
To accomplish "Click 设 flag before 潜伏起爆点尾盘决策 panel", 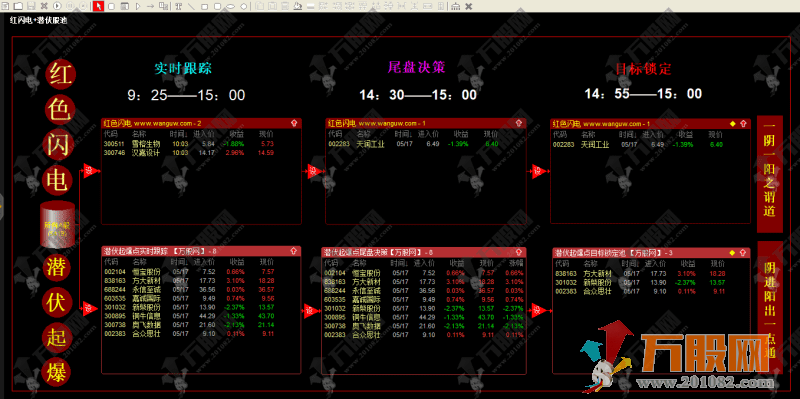I will 311,311.
